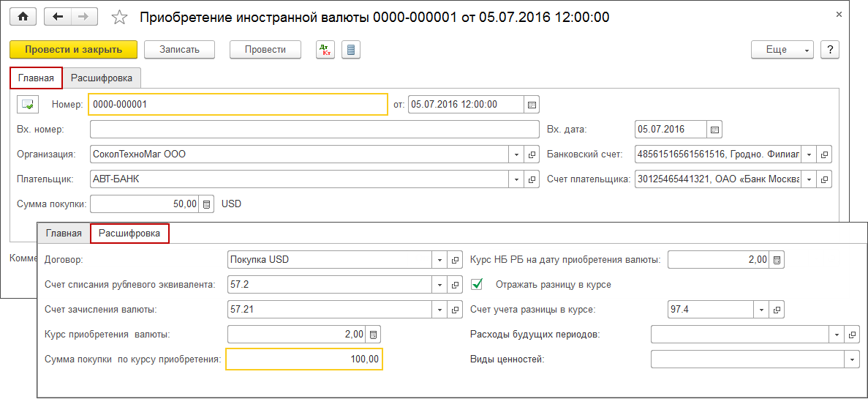Expand the Организация dropdown list
Screen dimensions: 868x399
click(x=516, y=154)
